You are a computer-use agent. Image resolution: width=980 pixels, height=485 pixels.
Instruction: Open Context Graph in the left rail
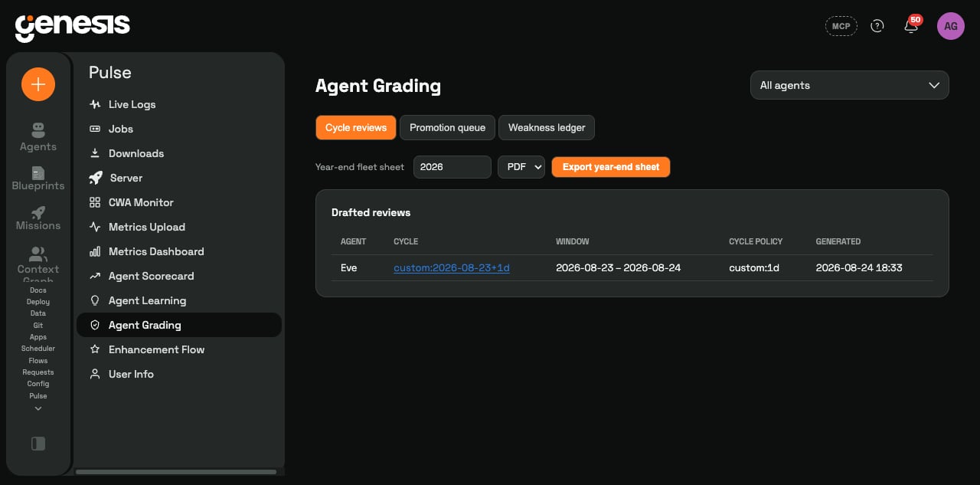coord(38,263)
